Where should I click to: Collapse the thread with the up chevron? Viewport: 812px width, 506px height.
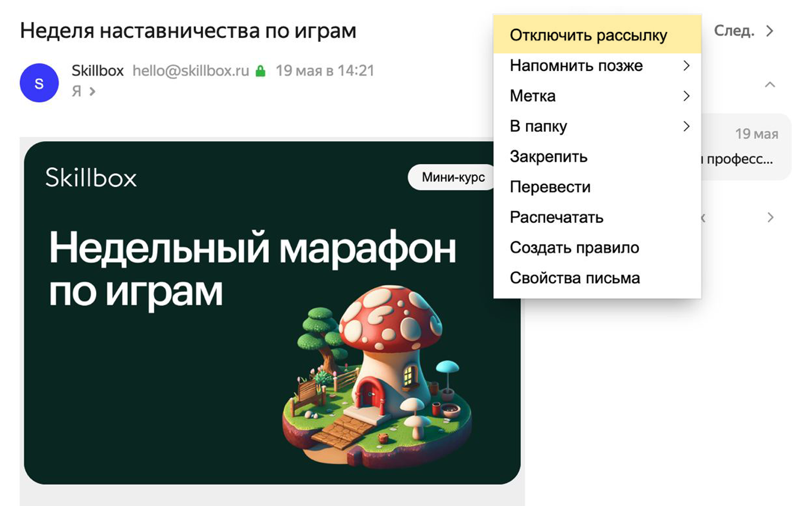click(770, 84)
